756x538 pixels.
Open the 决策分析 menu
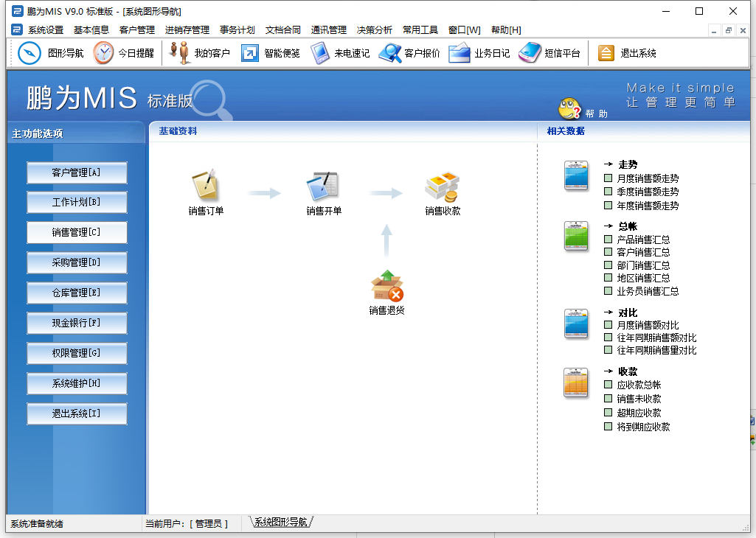pyautogui.click(x=375, y=30)
